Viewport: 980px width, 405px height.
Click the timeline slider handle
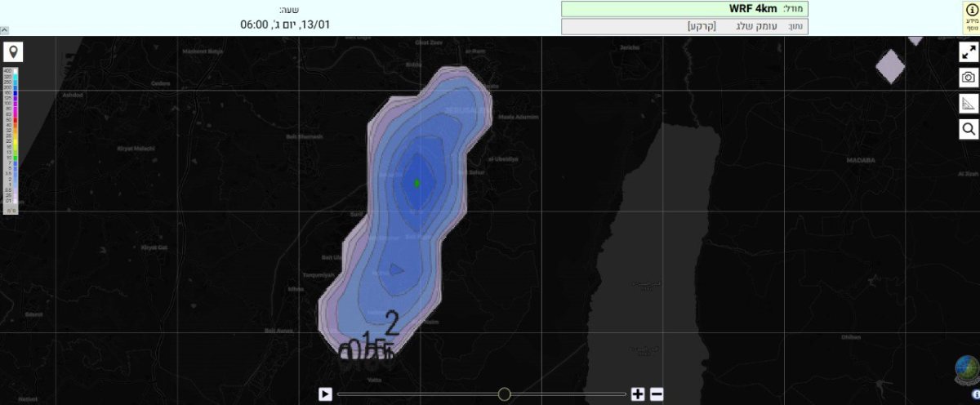504,394
